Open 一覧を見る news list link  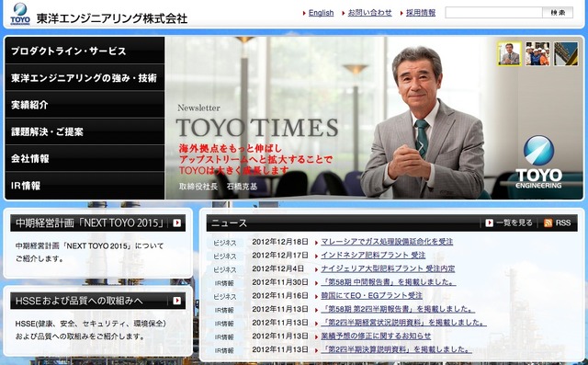point(514,222)
